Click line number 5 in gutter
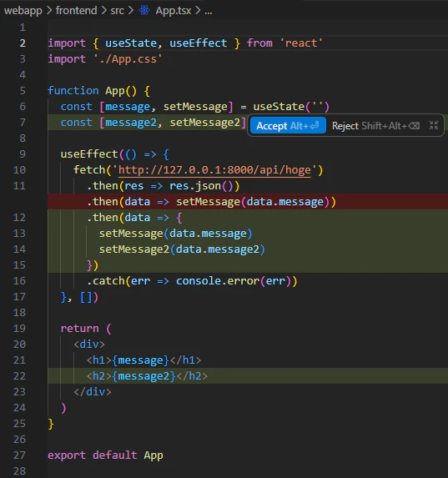This screenshot has width=448, height=478. click(x=23, y=91)
